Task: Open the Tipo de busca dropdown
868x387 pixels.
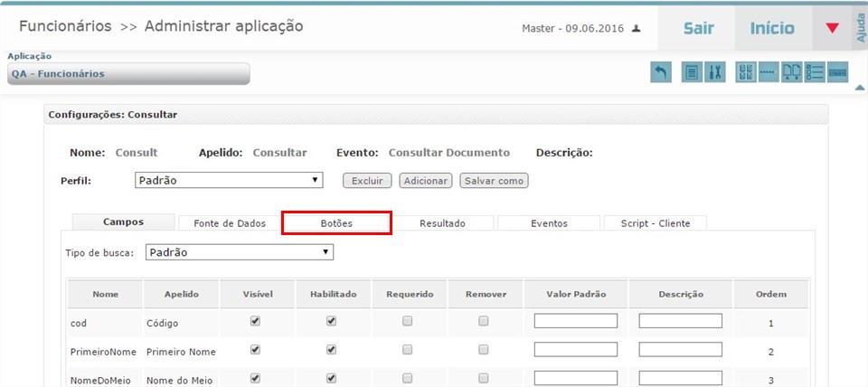Action: pyautogui.click(x=240, y=252)
